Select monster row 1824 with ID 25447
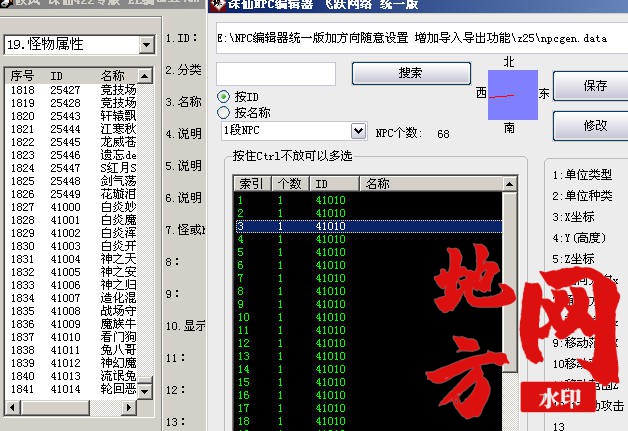 click(x=73, y=168)
